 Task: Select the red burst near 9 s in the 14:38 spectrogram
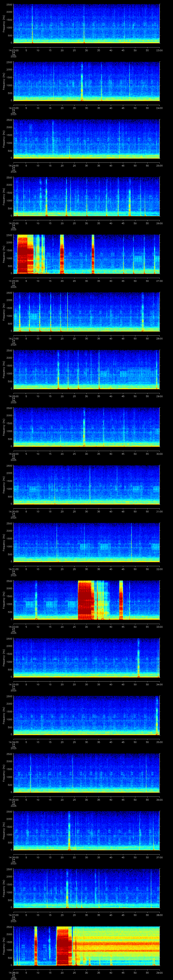pos(36,946)
